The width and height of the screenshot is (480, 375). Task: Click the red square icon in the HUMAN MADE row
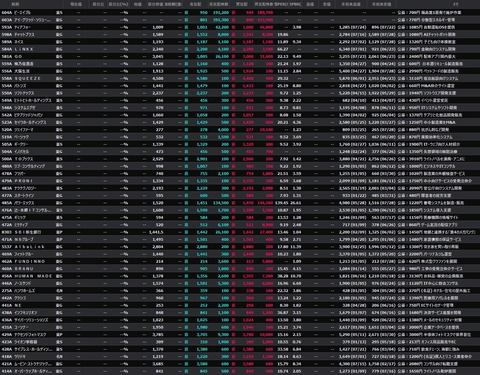click(x=233, y=276)
